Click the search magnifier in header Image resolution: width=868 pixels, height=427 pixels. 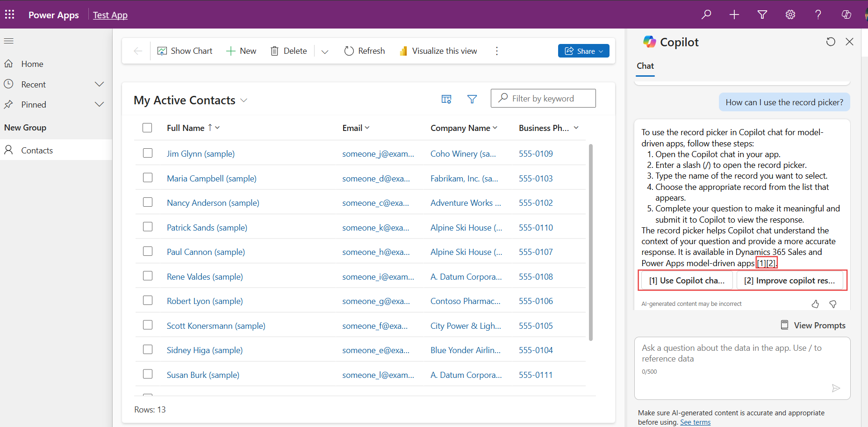point(706,14)
